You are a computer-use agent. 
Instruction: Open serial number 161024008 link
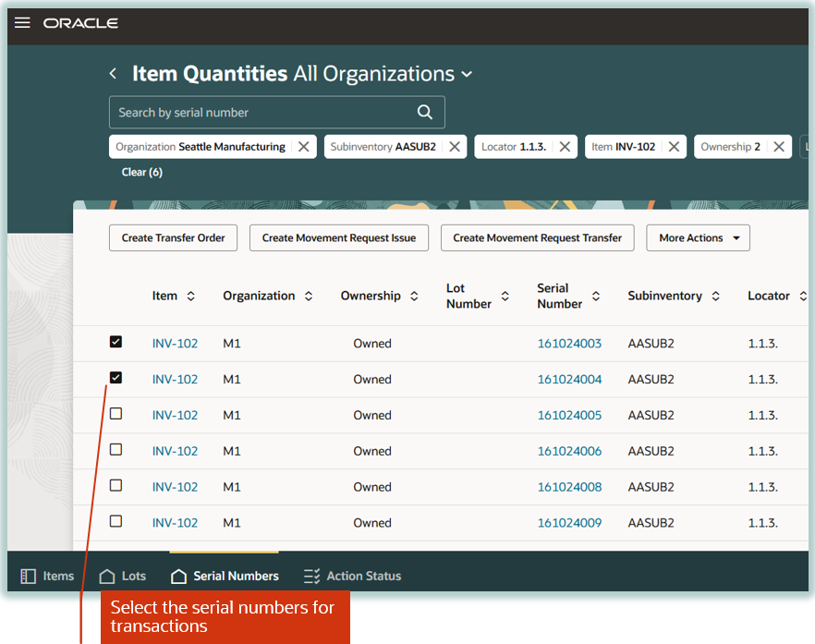click(x=569, y=487)
